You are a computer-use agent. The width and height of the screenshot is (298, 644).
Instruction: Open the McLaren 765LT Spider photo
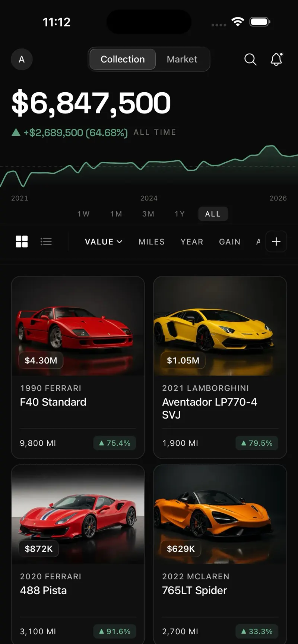point(220,514)
